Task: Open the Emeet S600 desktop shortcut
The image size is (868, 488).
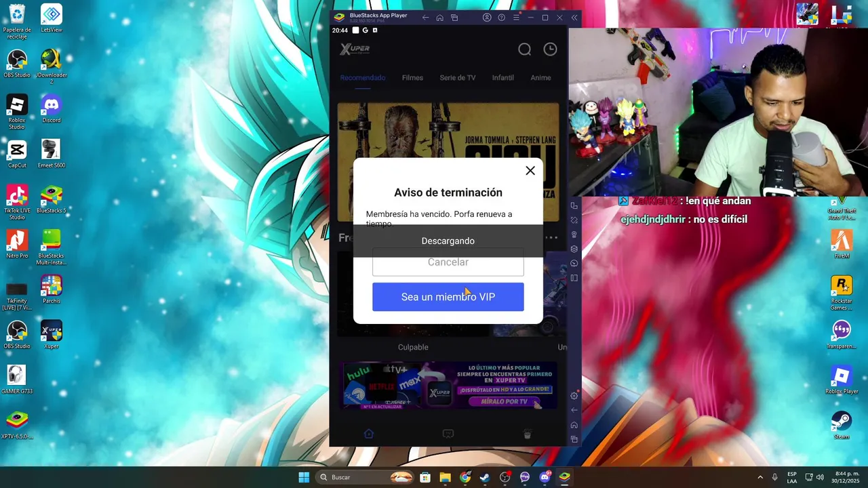Action: 52,154
